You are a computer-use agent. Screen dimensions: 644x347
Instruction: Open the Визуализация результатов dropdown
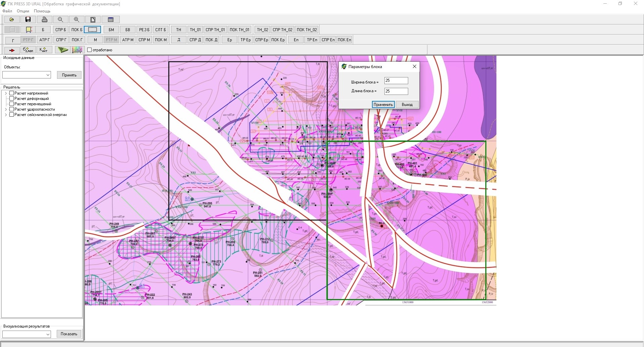(x=27, y=334)
